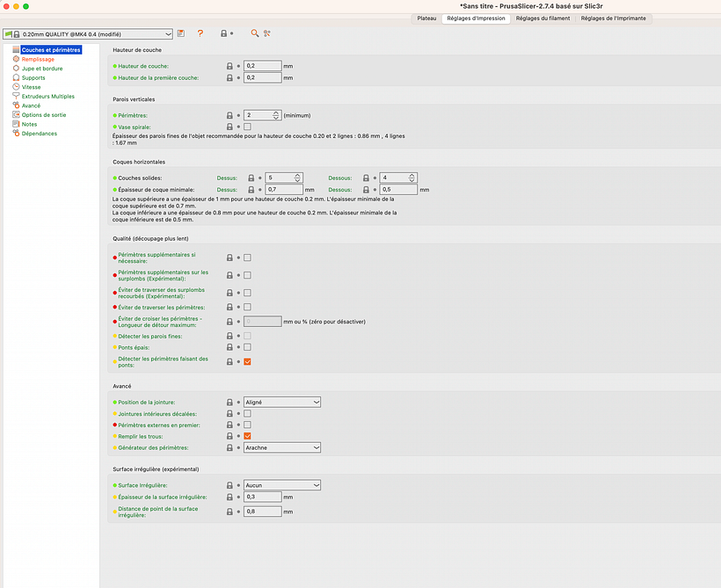Viewport: 721px width, 588px height.
Task: Expand the Générateur des périmètres dropdown
Action: (282, 448)
